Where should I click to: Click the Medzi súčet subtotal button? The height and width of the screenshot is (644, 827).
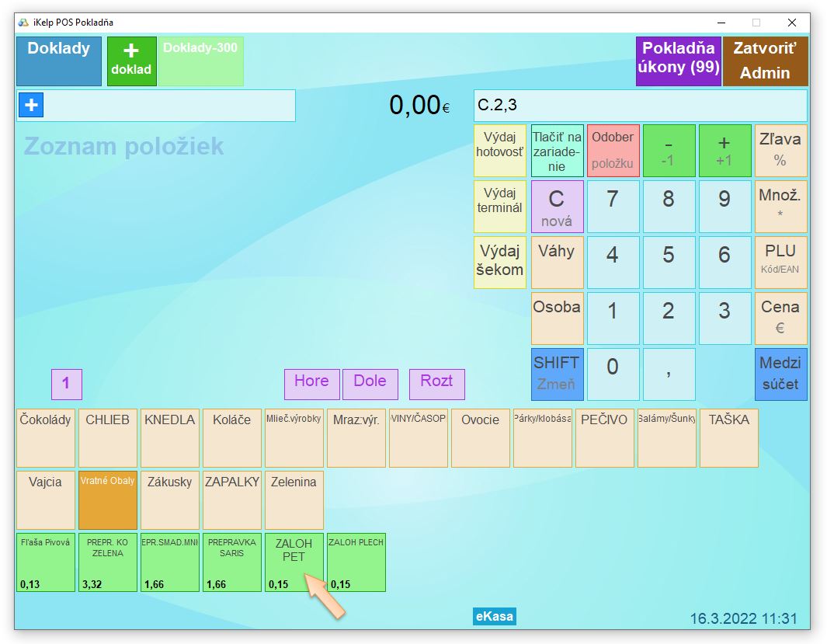coord(780,374)
